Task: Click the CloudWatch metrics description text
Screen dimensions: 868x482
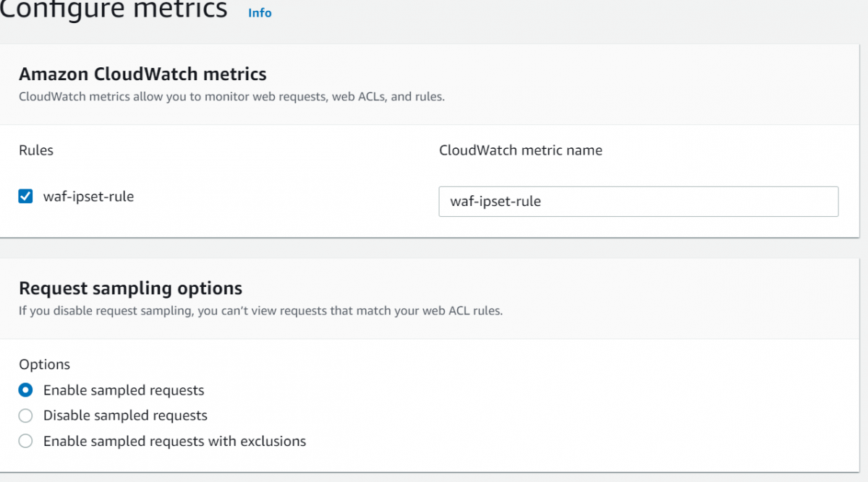Action: 231,96
